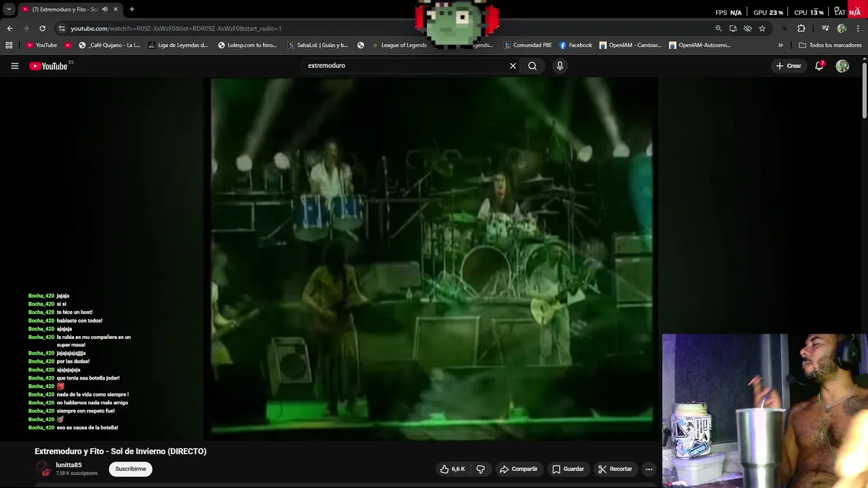The height and width of the screenshot is (488, 868).
Task: Add a new browser tab
Action: click(x=132, y=9)
